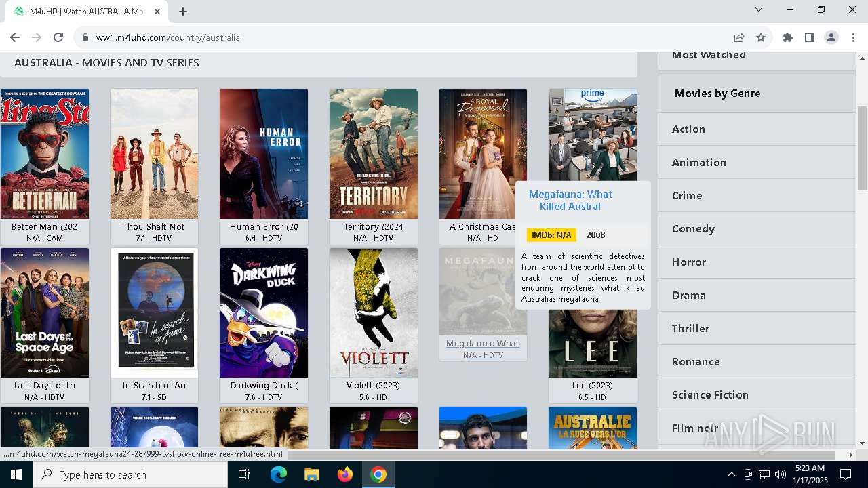Share this page via share icon
The width and height of the screenshot is (868, 488).
[x=739, y=37]
